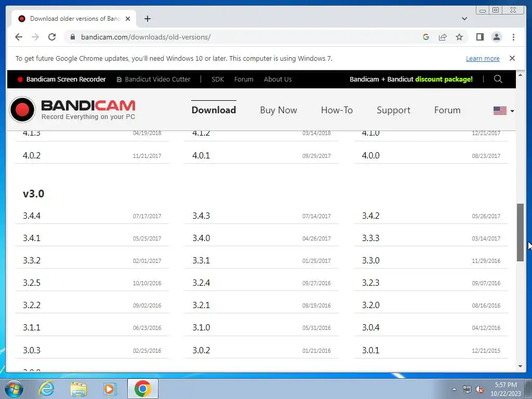Open About Us page
Screen dimensions: 532x399
pyautogui.click(x=277, y=79)
